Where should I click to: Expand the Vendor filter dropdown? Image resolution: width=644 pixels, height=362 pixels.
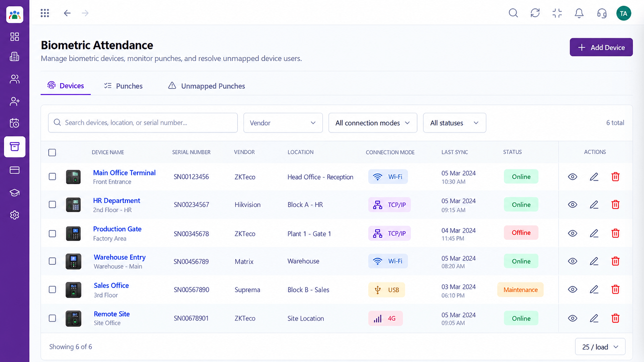tap(283, 123)
